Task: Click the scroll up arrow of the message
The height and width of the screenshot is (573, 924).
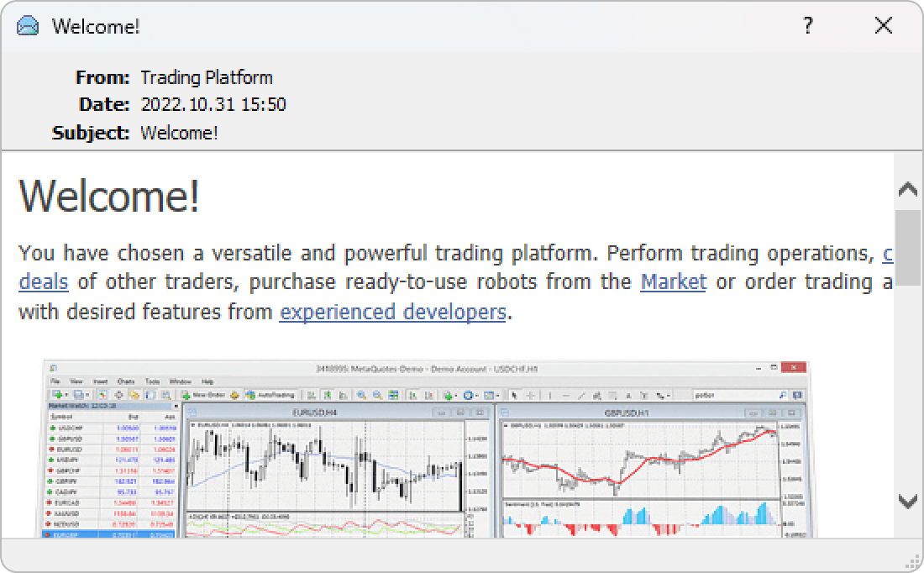Action: (907, 189)
